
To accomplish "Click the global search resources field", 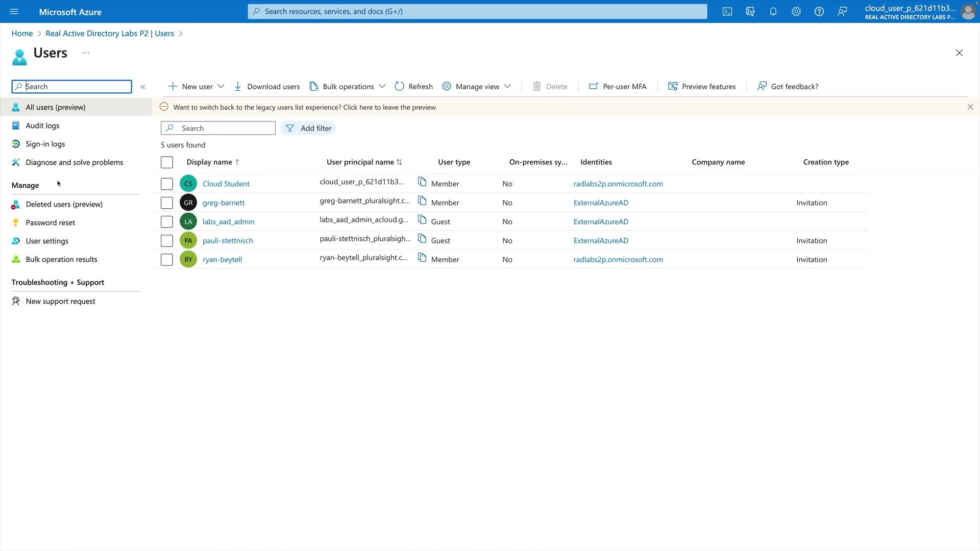I will (477, 11).
